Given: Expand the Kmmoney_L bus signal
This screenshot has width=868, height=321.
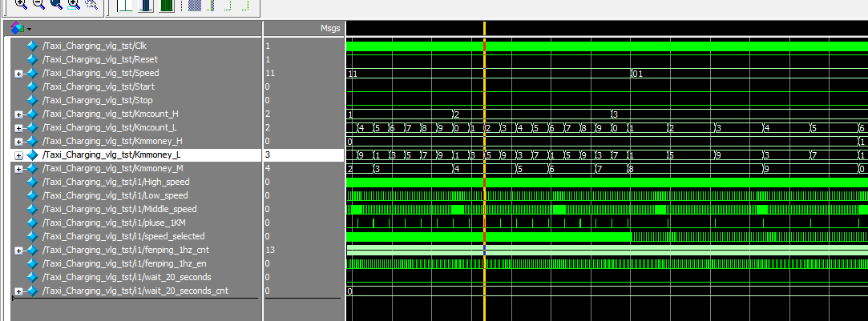Looking at the screenshot, I should [18, 155].
